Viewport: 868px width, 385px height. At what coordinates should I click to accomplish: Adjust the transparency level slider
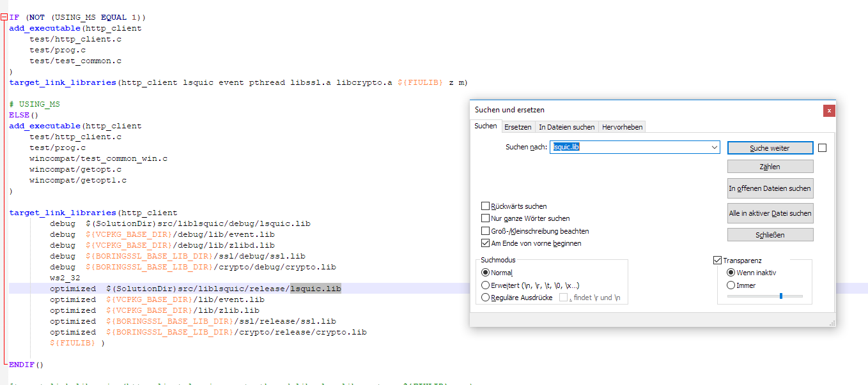point(781,296)
